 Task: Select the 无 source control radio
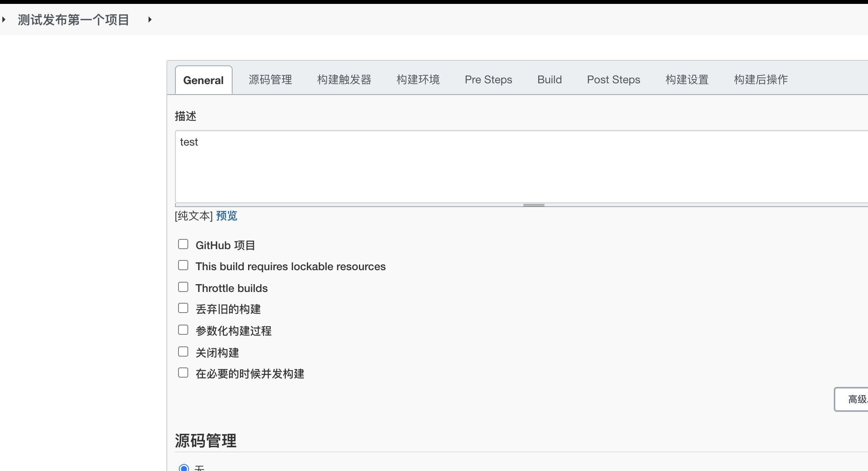tap(184, 467)
